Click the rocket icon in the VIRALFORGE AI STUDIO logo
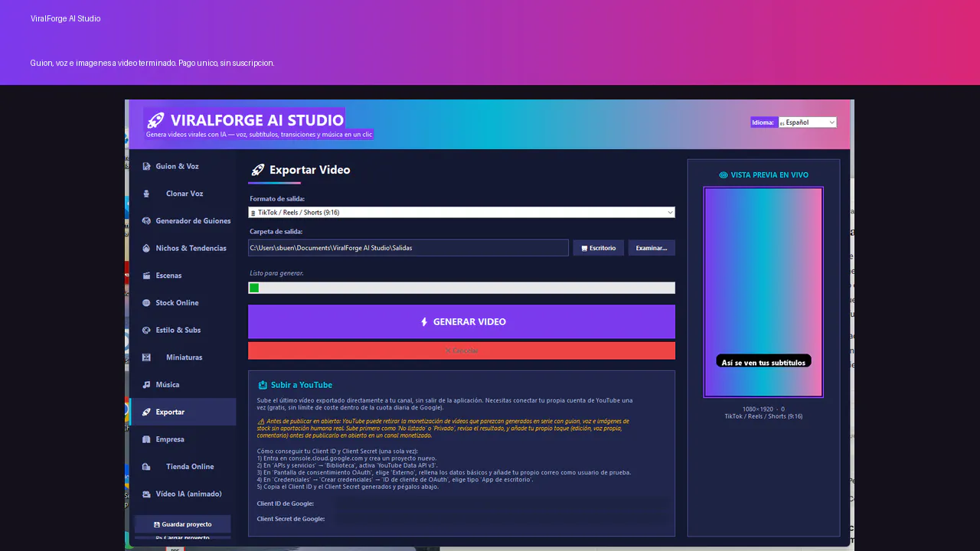This screenshot has height=551, width=980. click(x=155, y=120)
